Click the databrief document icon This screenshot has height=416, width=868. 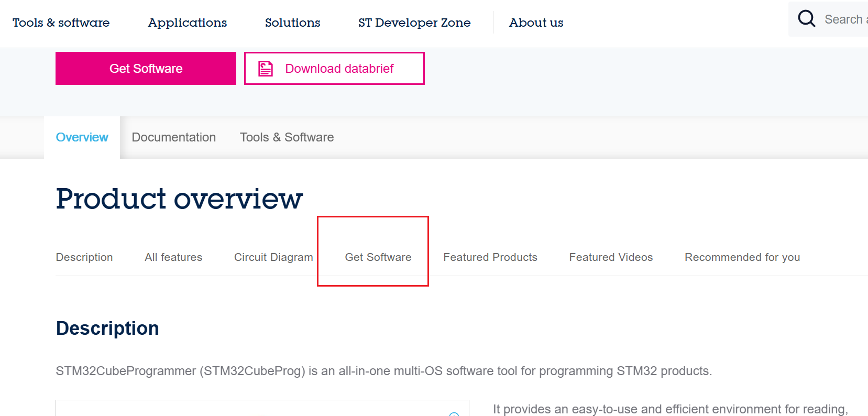[x=266, y=69]
